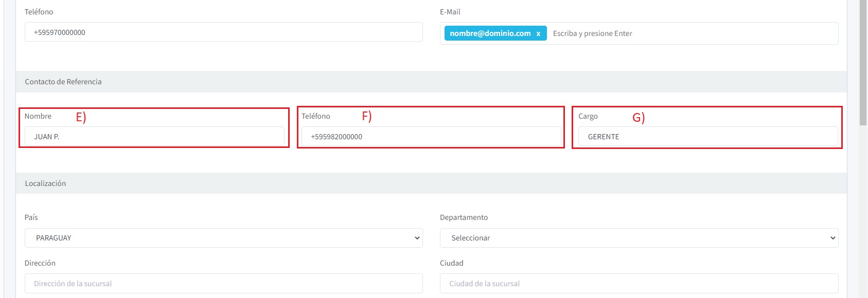Click the Departamento label text
Viewport: 868px width, 298px height.
pyautogui.click(x=464, y=217)
